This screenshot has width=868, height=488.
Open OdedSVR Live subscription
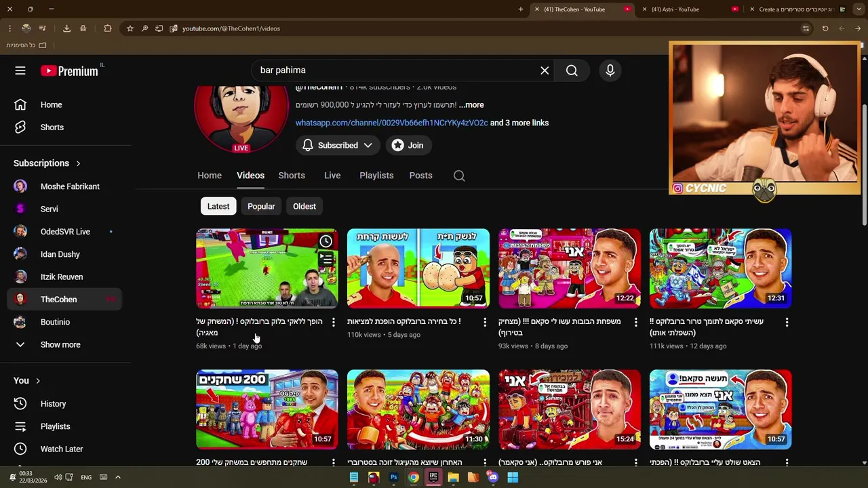[64, 232]
